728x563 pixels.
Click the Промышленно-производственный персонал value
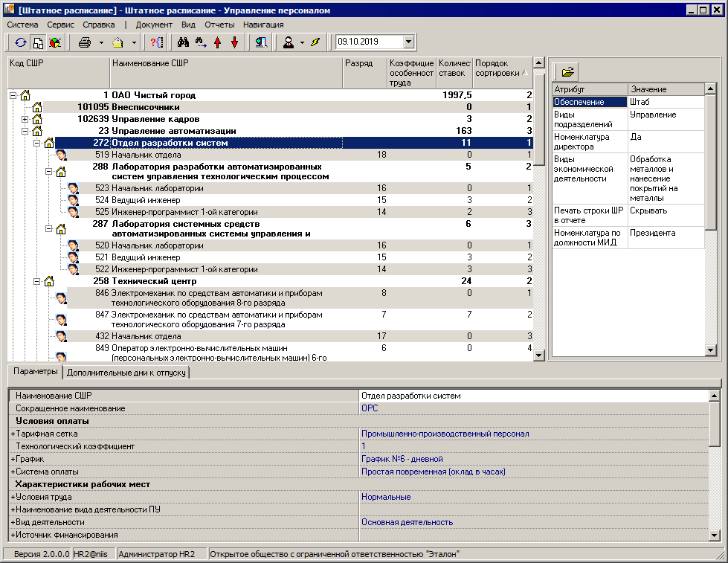[445, 434]
